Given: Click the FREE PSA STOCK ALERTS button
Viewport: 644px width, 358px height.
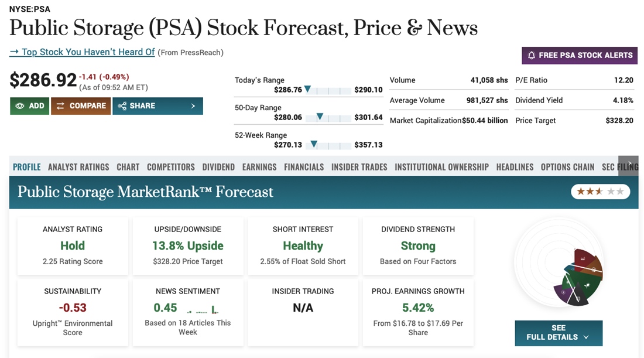Looking at the screenshot, I should click(x=580, y=55).
